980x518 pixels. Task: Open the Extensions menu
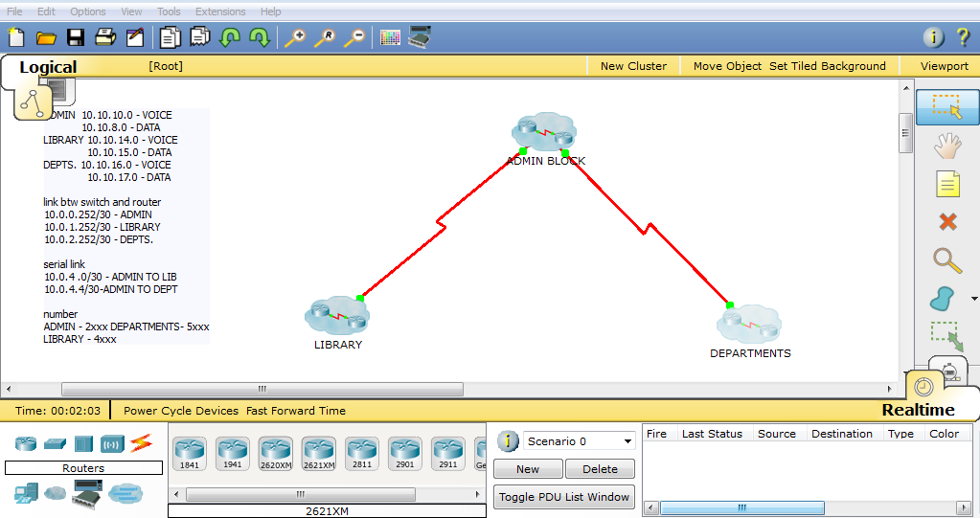coord(220,11)
